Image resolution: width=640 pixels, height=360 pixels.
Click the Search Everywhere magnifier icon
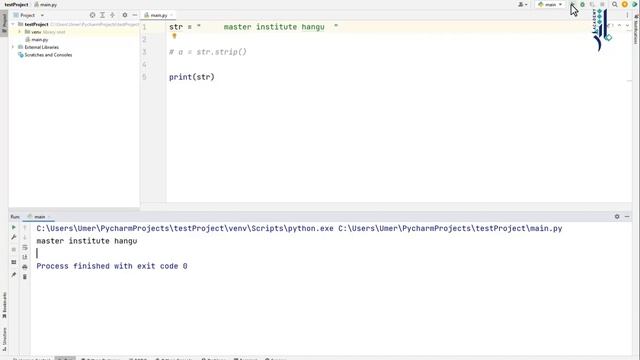614,4
